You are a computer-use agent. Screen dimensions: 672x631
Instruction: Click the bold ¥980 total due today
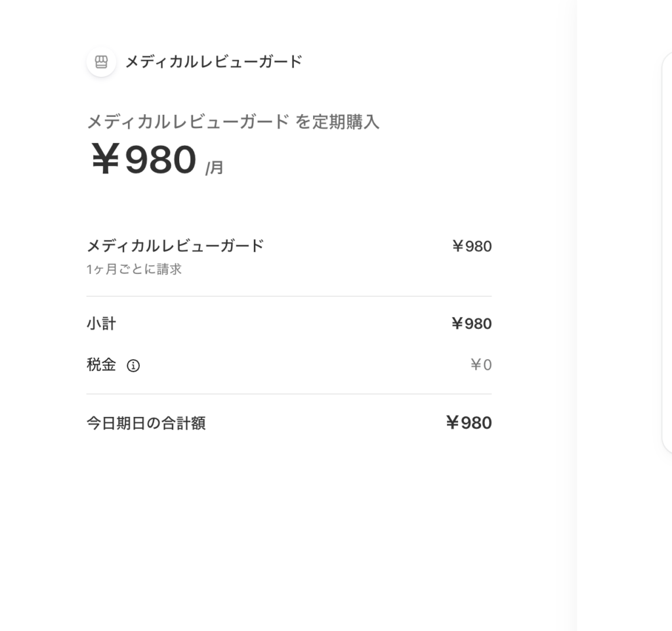[x=469, y=423]
